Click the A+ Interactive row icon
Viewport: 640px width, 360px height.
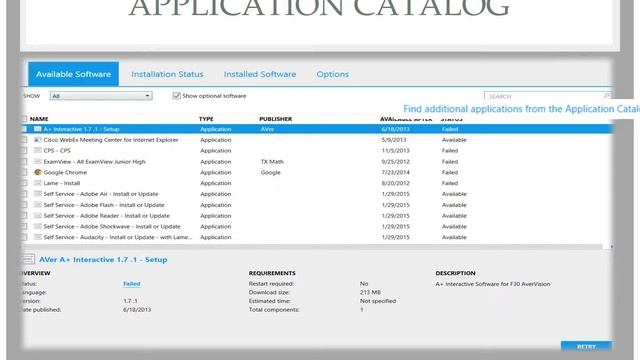38,129
